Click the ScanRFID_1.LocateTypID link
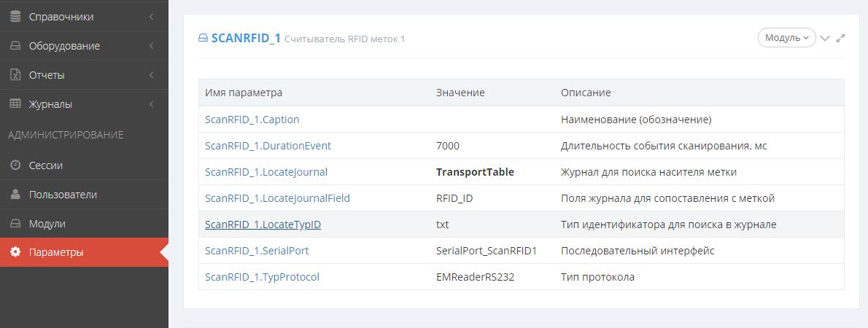The image size is (868, 328). tap(263, 224)
